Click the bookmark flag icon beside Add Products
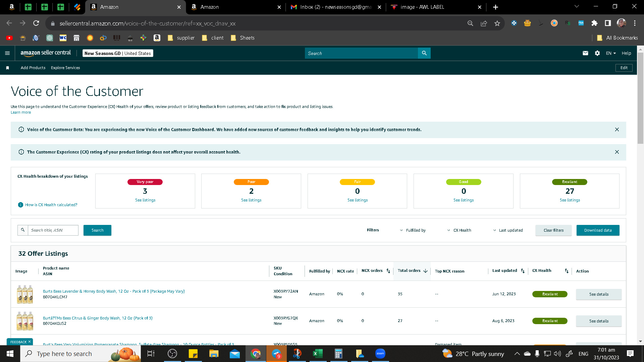Viewport: 644px width, 362px height. tap(7, 68)
